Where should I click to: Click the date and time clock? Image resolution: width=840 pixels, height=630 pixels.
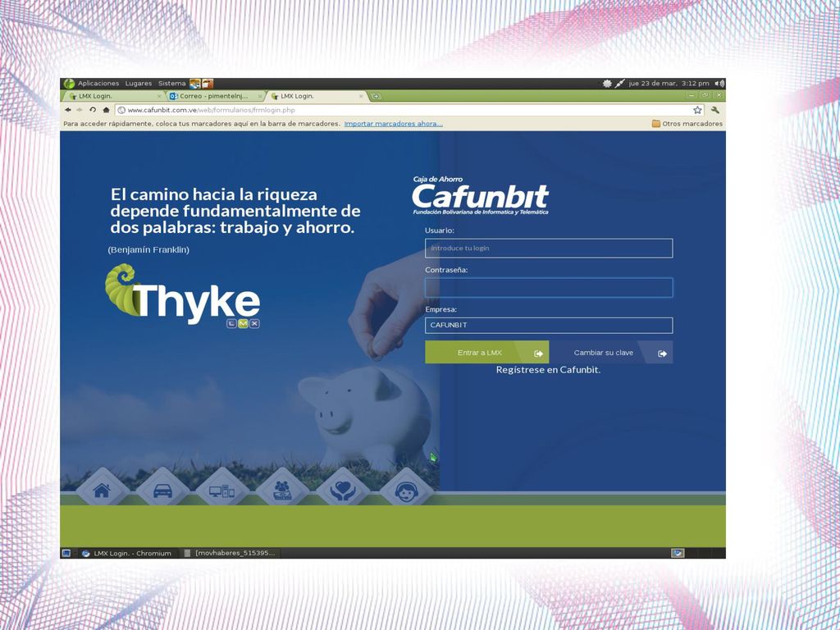click(669, 84)
